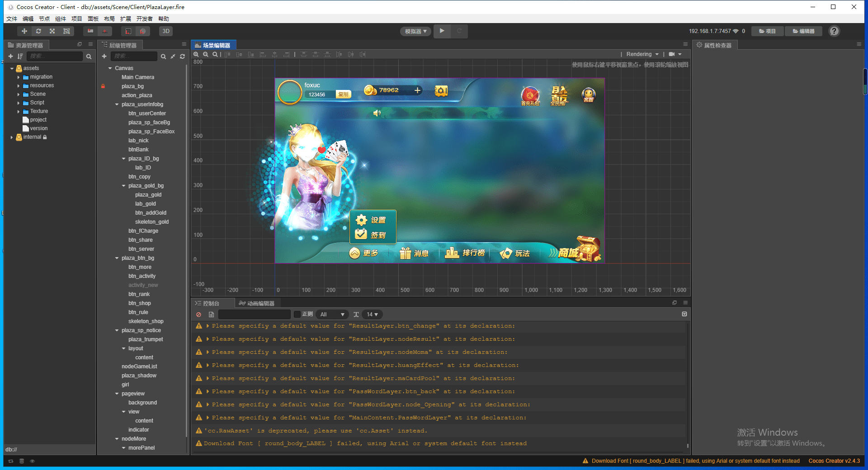Image resolution: width=868 pixels, height=470 pixels.
Task: Expand the internal assets database
Action: (x=12, y=137)
